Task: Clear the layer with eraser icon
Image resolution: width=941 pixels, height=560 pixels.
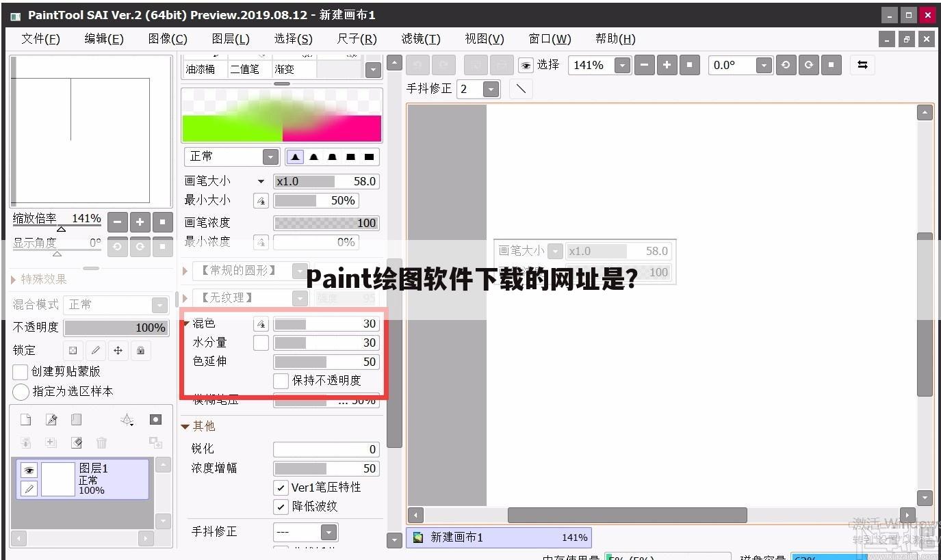Action: (x=77, y=443)
